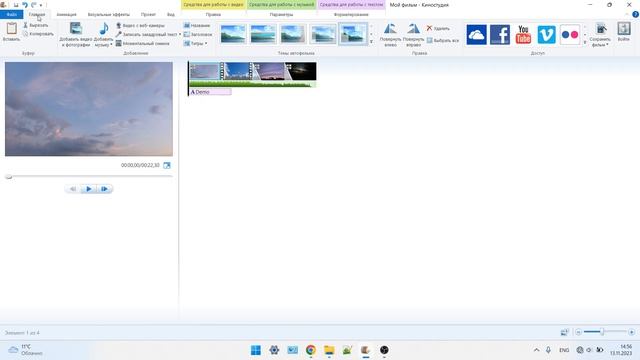Expand the AutoMovie themes gallery

pyautogui.click(x=371, y=42)
